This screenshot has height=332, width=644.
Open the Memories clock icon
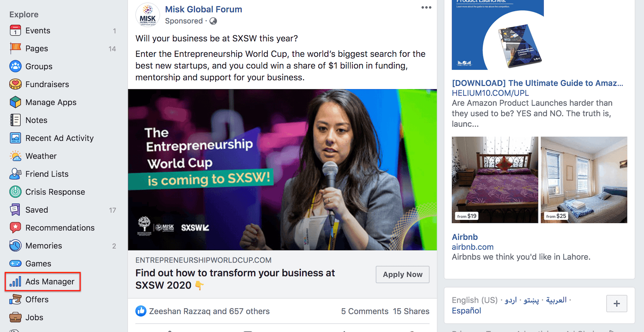15,245
